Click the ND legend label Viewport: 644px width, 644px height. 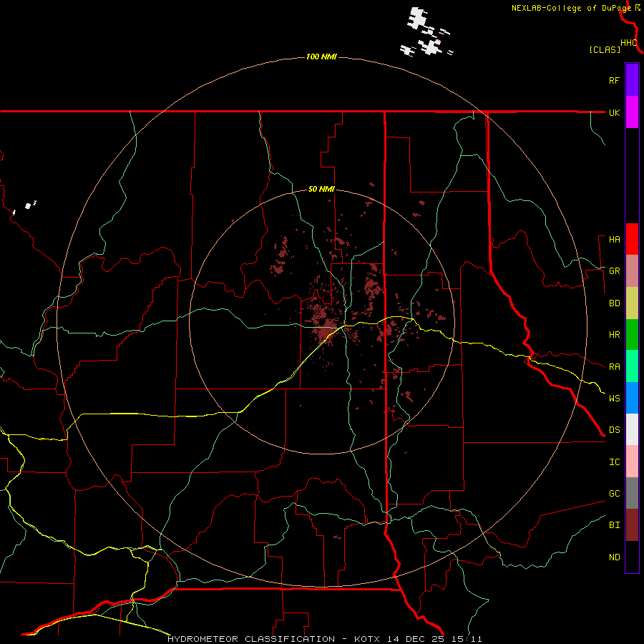(x=614, y=557)
